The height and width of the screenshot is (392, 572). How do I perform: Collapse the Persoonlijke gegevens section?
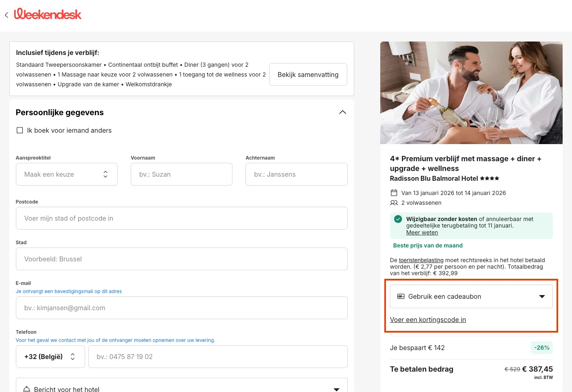(x=342, y=112)
